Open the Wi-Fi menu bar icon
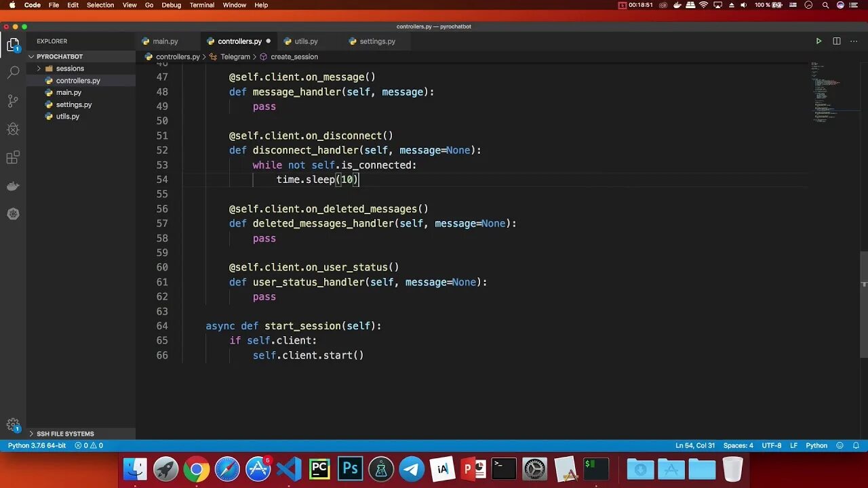The width and height of the screenshot is (868, 488). [704, 5]
